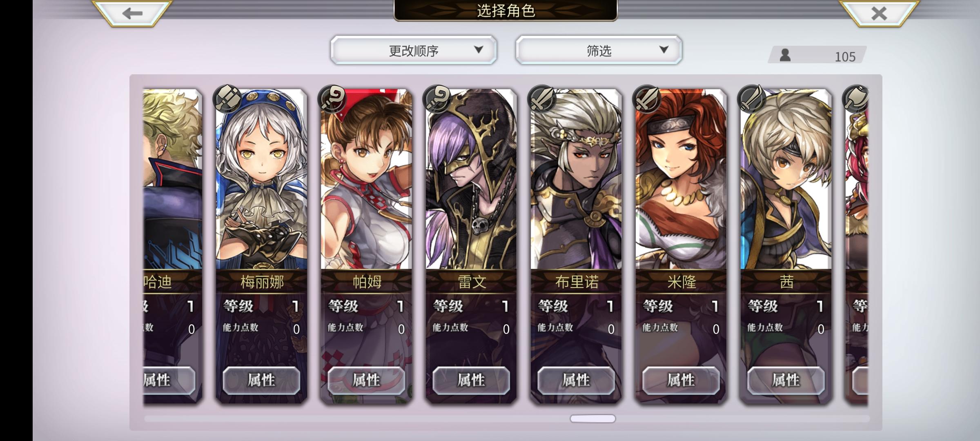Click the weapon class icon on 梅丽娜's card
Viewport: 980px width, 441px height.
[x=227, y=98]
